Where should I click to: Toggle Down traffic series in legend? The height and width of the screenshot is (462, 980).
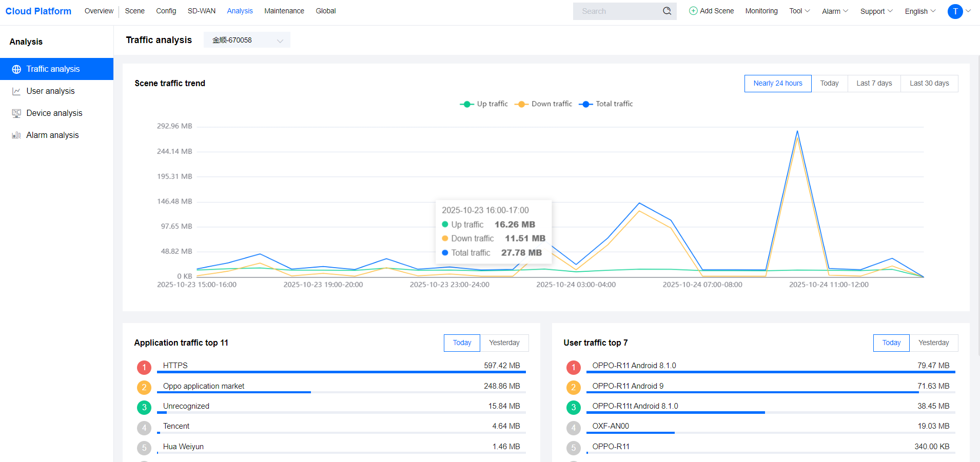(543, 104)
